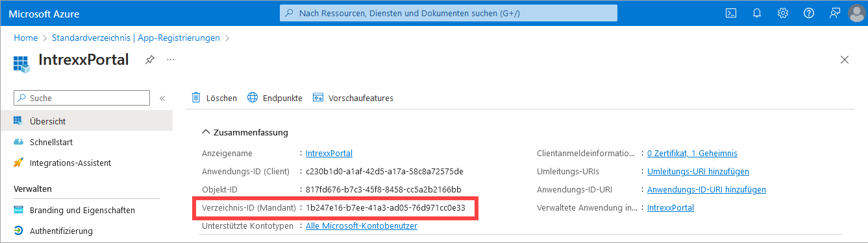The height and width of the screenshot is (243, 868).
Task: Select Objekt-ID value 817fd676-b7c3-45f8-8458-cc5a2b2166bb
Action: (x=384, y=190)
